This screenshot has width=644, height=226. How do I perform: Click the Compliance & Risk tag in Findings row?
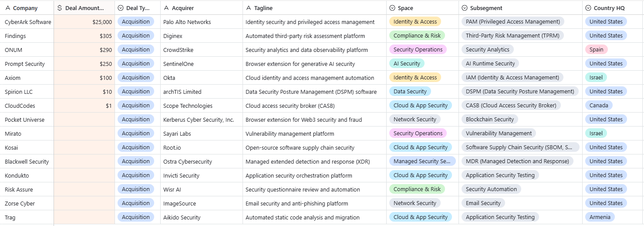tap(417, 36)
